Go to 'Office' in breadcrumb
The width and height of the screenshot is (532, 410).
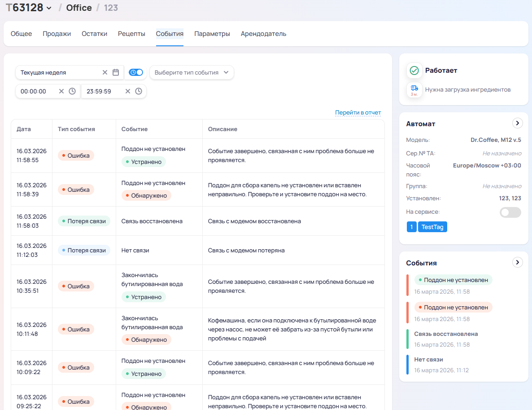(79, 8)
